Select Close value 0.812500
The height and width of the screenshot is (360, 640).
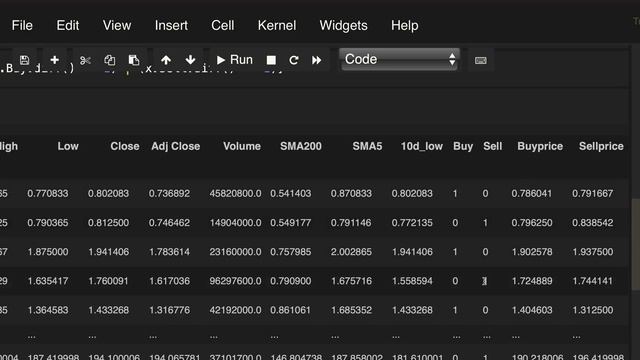109,223
